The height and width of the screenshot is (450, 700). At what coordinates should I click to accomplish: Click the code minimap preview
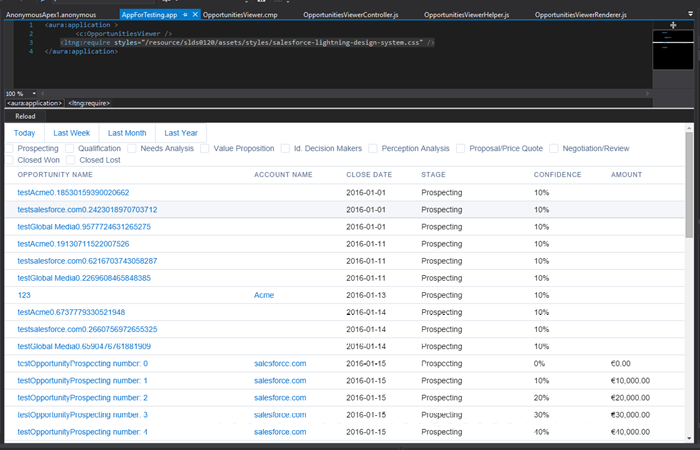pyautogui.click(x=673, y=49)
